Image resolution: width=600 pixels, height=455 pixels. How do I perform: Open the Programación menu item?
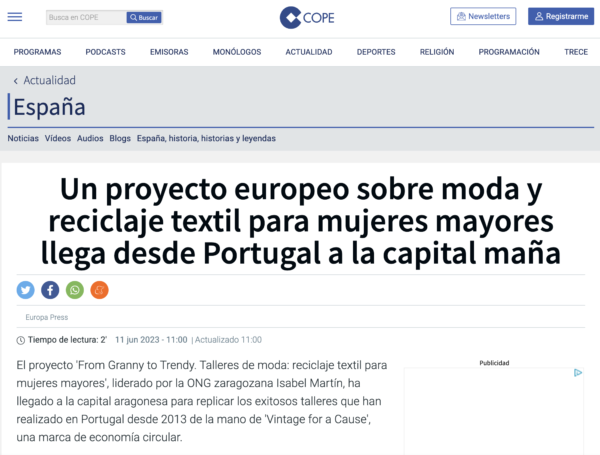(508, 52)
